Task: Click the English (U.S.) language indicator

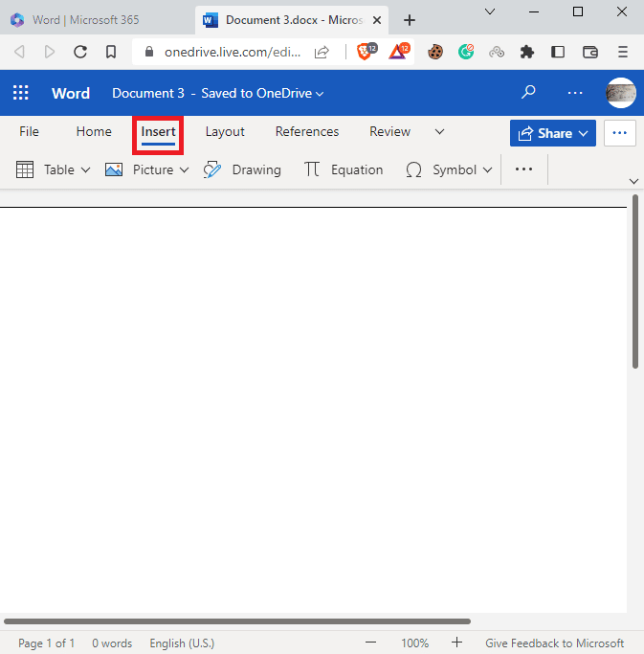Action: coord(182,643)
